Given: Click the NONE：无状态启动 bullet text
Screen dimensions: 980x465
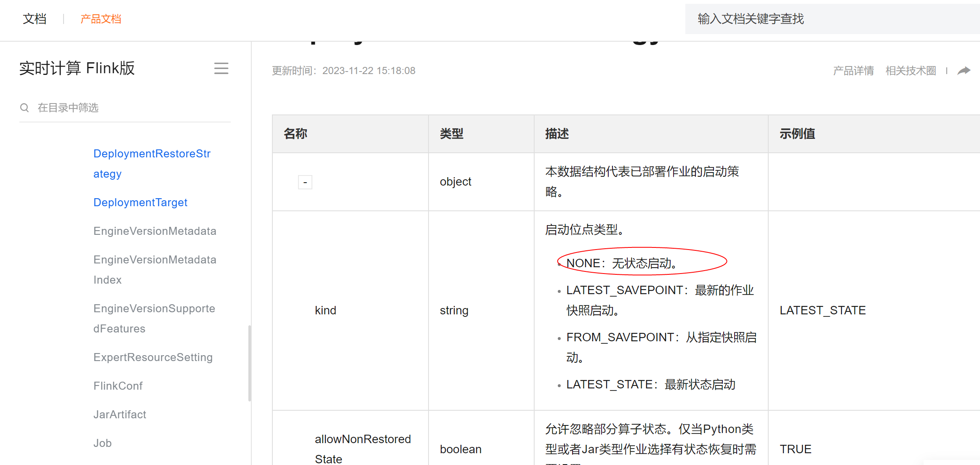Looking at the screenshot, I should (623, 263).
